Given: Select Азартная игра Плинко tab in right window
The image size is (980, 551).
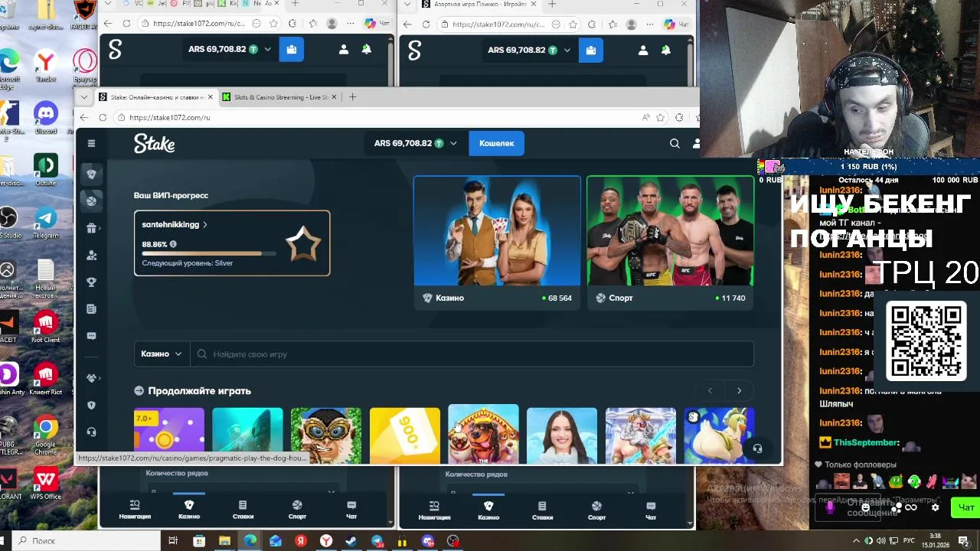Looking at the screenshot, I should click(479, 5).
